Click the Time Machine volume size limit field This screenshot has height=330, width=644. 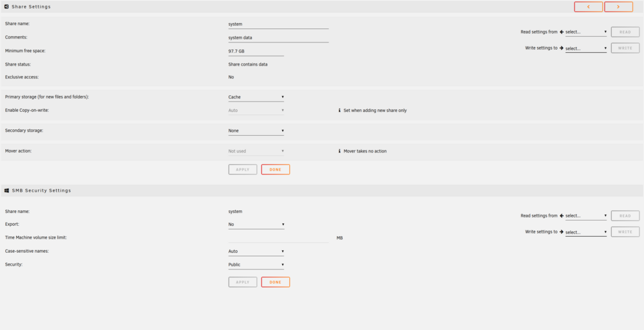point(278,237)
